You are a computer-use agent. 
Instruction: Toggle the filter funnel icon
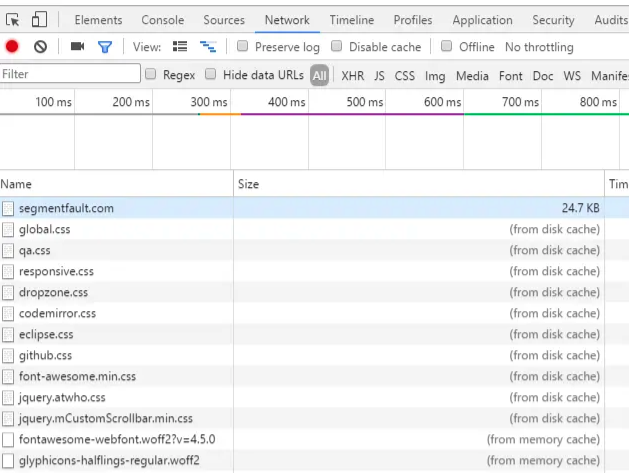[x=104, y=46]
